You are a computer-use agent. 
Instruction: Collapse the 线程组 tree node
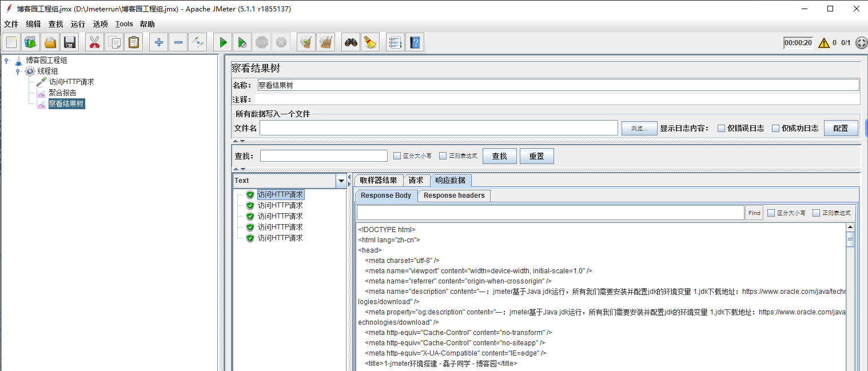(18, 71)
